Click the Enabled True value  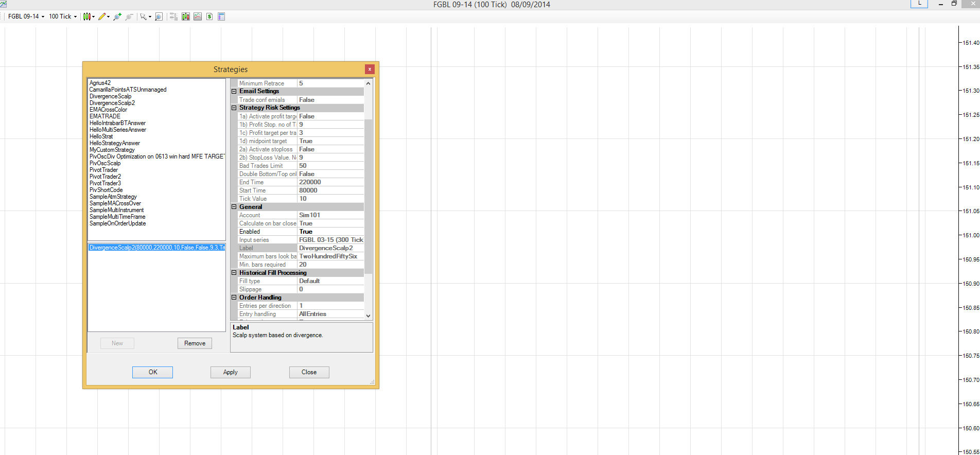pos(330,232)
